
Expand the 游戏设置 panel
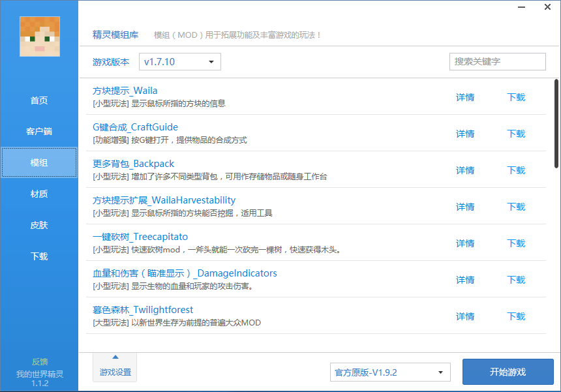(114, 367)
